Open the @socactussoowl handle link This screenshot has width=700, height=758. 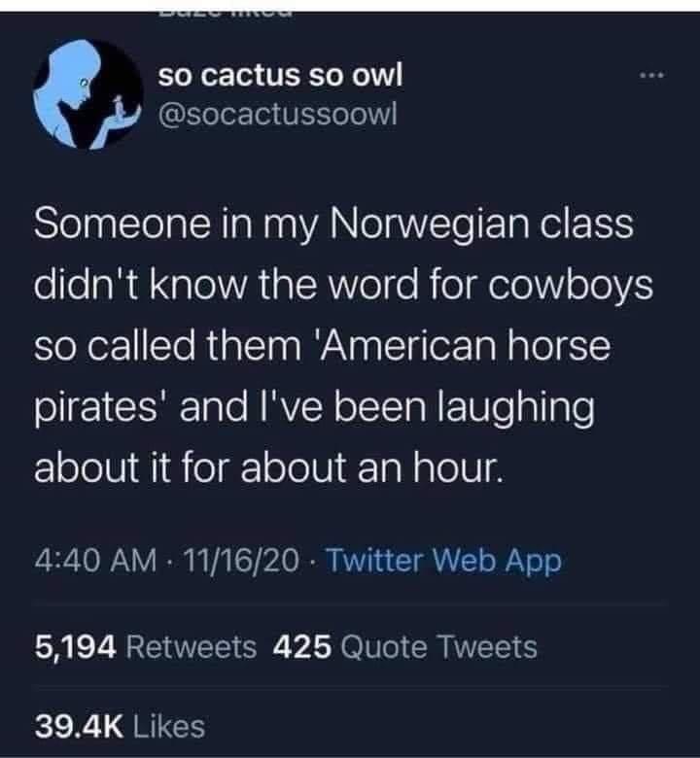(x=279, y=117)
